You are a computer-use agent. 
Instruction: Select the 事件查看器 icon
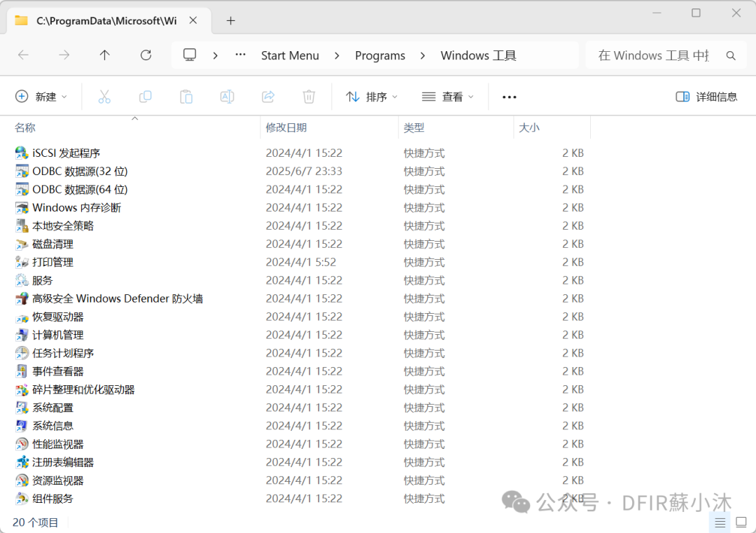pyautogui.click(x=22, y=371)
